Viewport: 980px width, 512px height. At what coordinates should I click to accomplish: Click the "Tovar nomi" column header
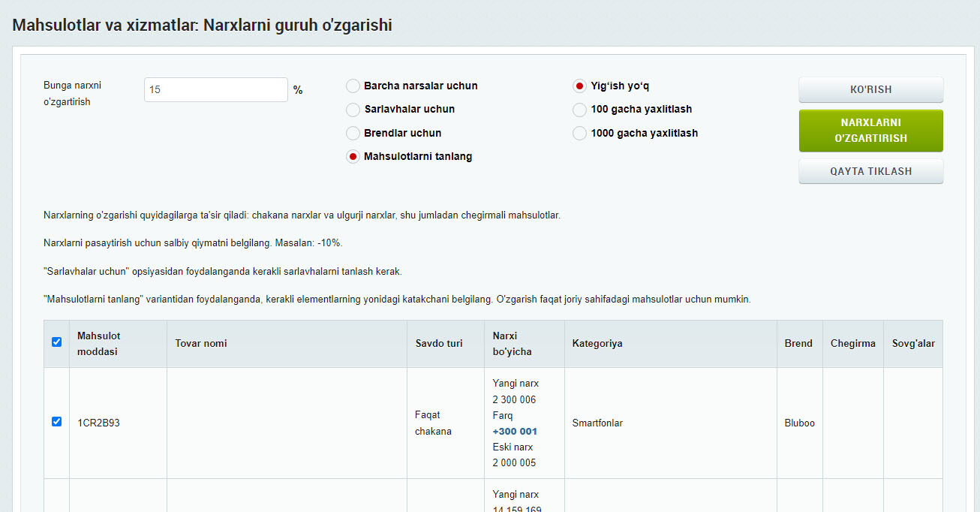201,344
